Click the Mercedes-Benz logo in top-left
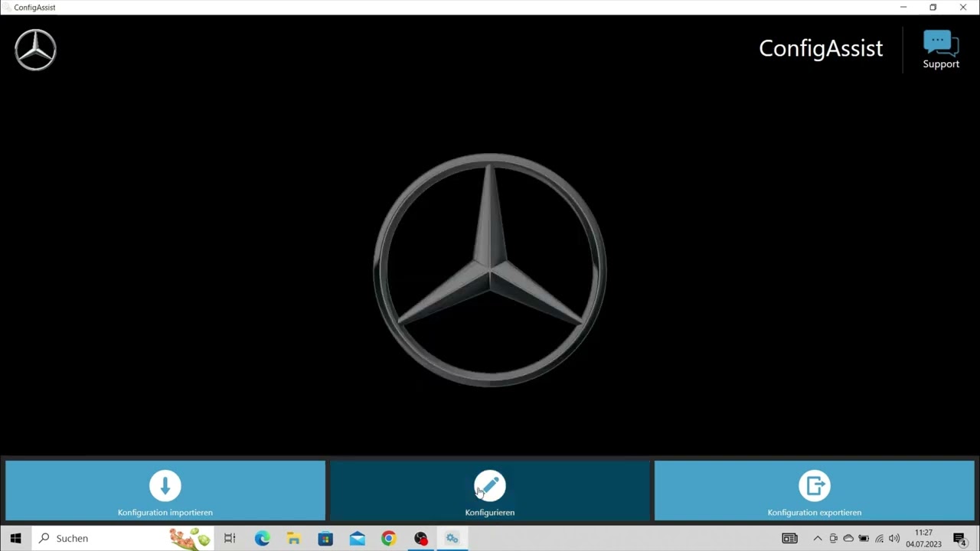980x551 pixels. (x=35, y=50)
